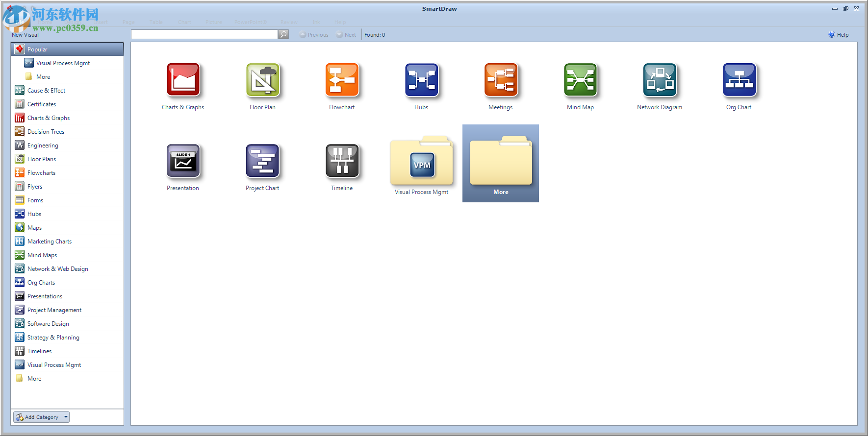Select the Certificates category

tap(42, 104)
